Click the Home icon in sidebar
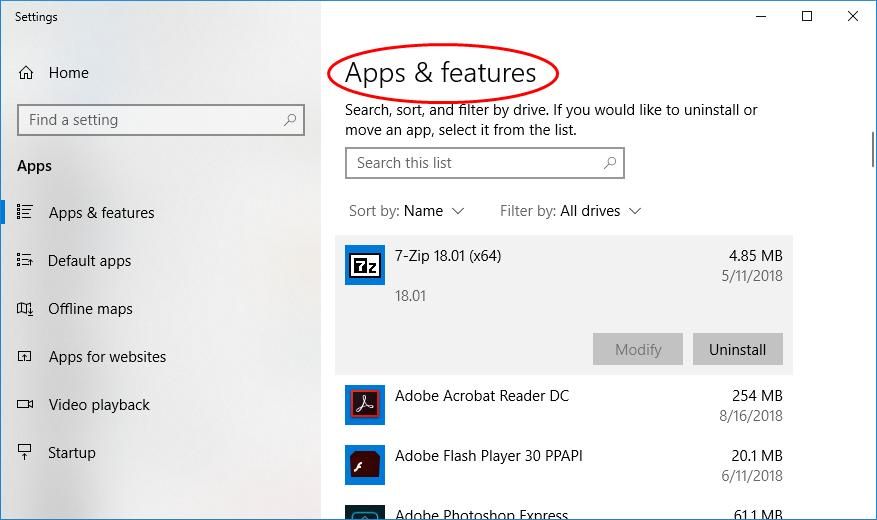Viewport: 877px width, 520px height. (26, 73)
